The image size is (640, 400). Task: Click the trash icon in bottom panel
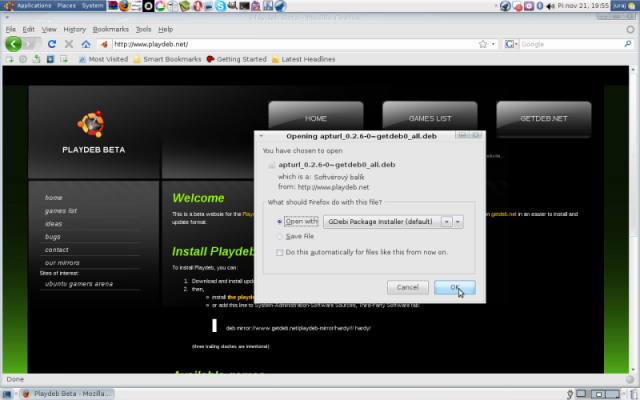click(x=634, y=394)
